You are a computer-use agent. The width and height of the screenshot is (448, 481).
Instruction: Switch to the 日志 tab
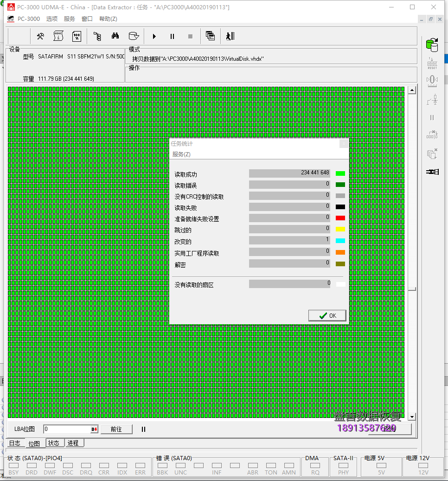[x=14, y=443]
